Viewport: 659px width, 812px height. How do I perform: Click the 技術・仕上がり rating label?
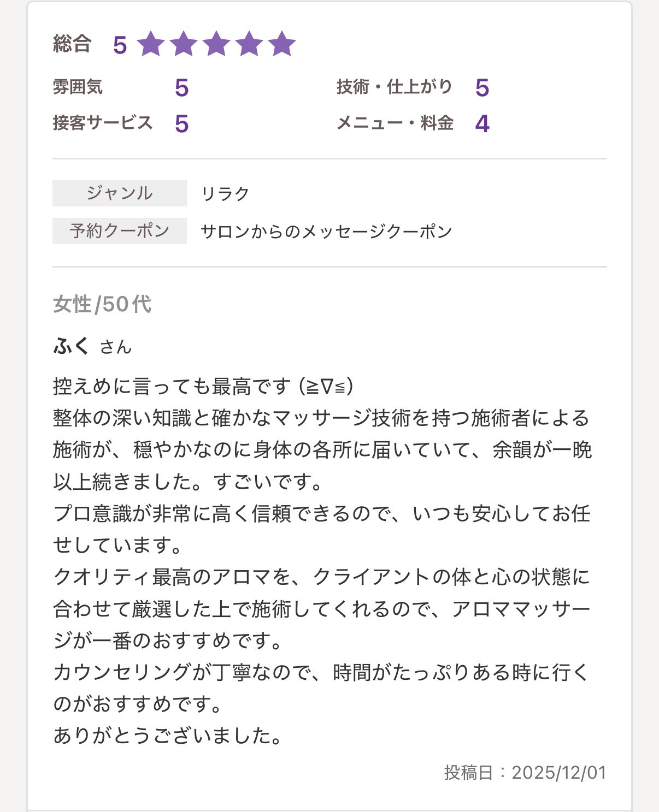[395, 87]
